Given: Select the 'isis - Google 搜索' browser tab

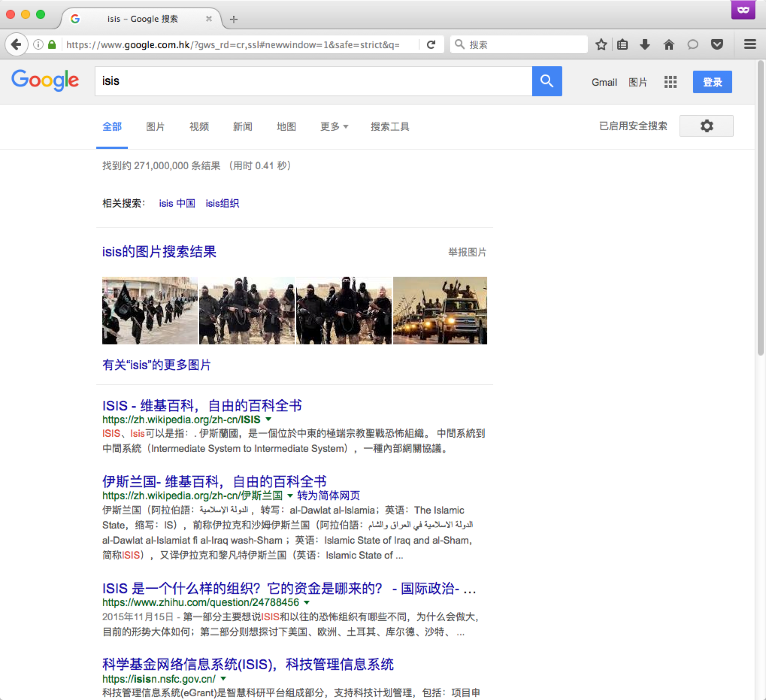Looking at the screenshot, I should coord(142,19).
